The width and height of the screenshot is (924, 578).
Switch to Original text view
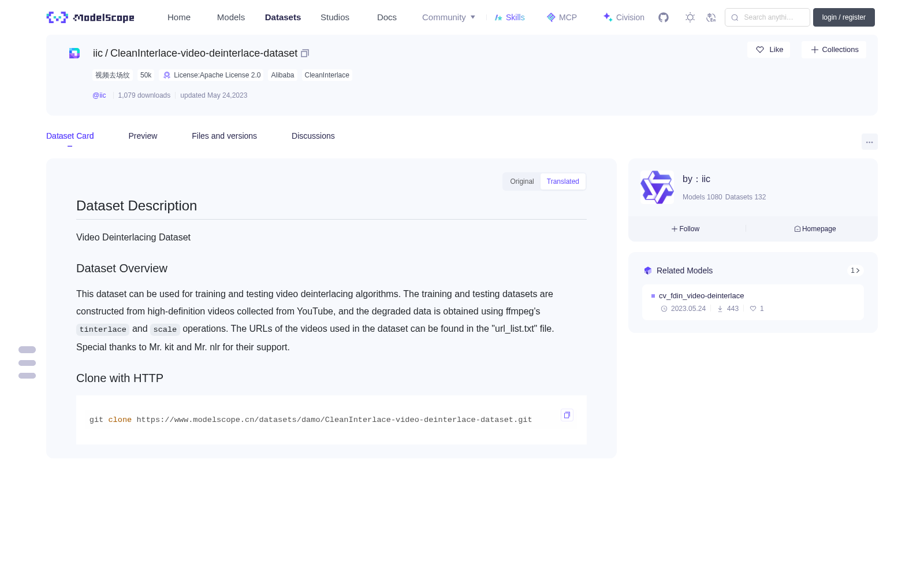coord(522,181)
